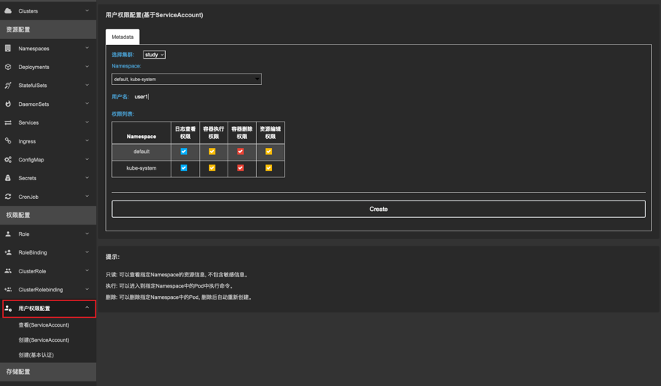Toggle 日志查看权限 checkbox for default

(x=184, y=151)
